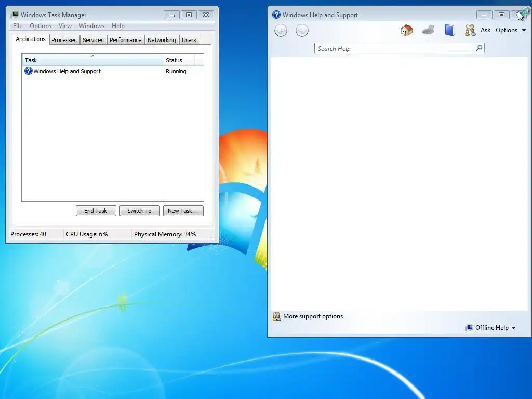The image size is (532, 399).
Task: Click the More support options link
Action: pos(313,316)
